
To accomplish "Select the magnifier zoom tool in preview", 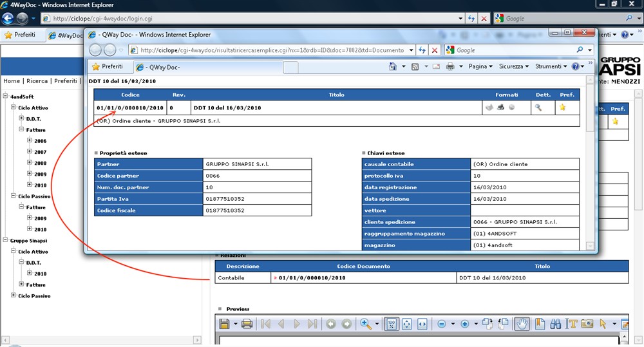I will pos(366,324).
